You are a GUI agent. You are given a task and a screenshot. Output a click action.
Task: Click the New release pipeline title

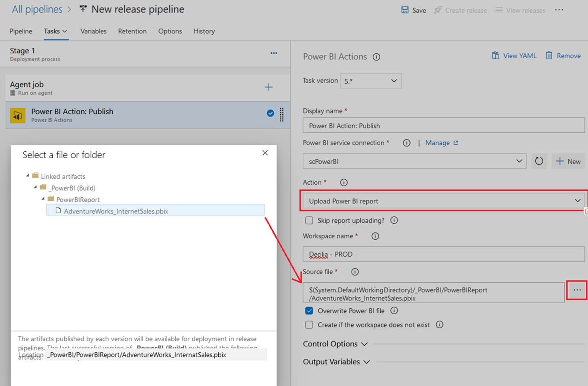(138, 9)
